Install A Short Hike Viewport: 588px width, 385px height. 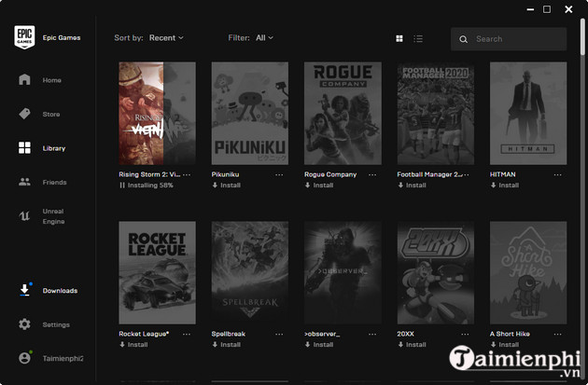tap(505, 345)
